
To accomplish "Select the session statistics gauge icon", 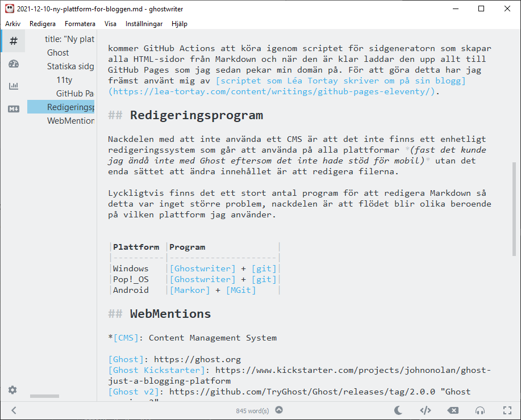I will click(11, 64).
